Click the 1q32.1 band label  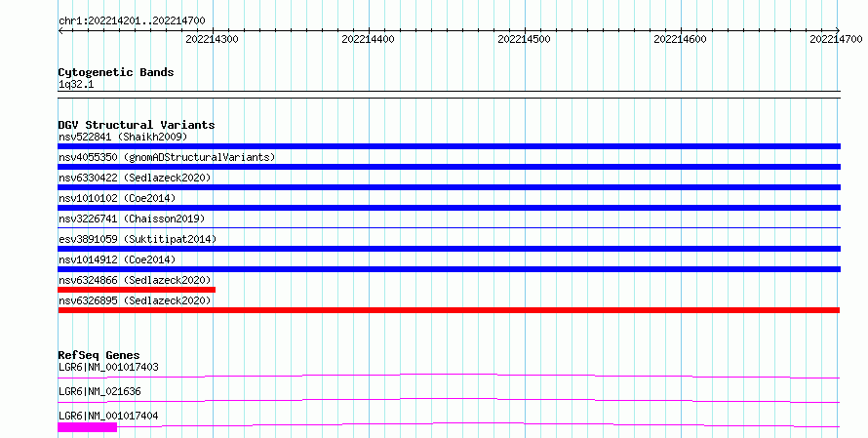pos(76,84)
